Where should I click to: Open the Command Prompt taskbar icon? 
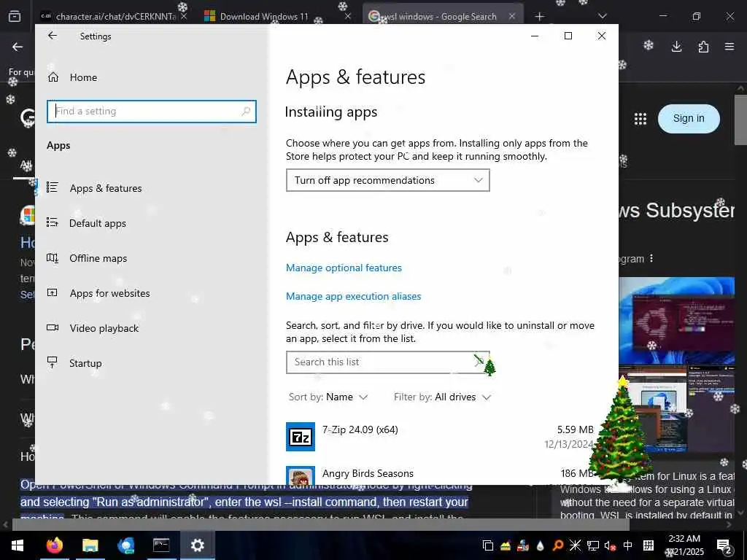coord(161,545)
